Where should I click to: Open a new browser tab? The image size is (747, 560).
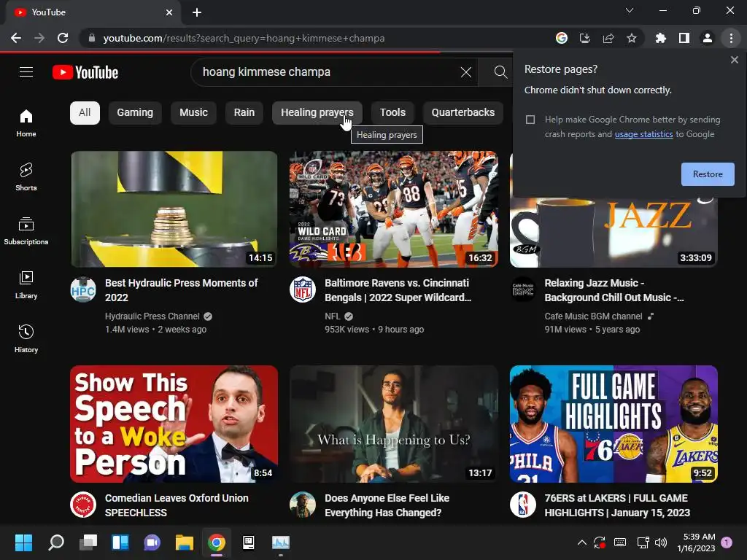point(197,12)
